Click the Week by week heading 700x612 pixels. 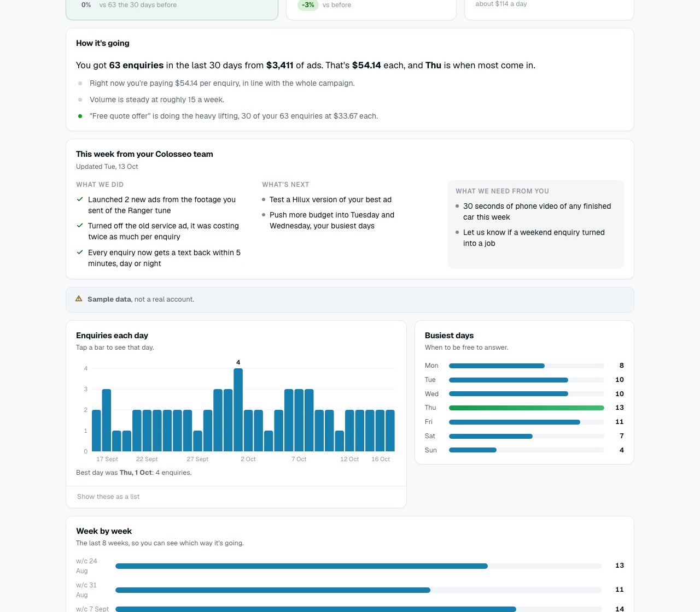tap(104, 531)
